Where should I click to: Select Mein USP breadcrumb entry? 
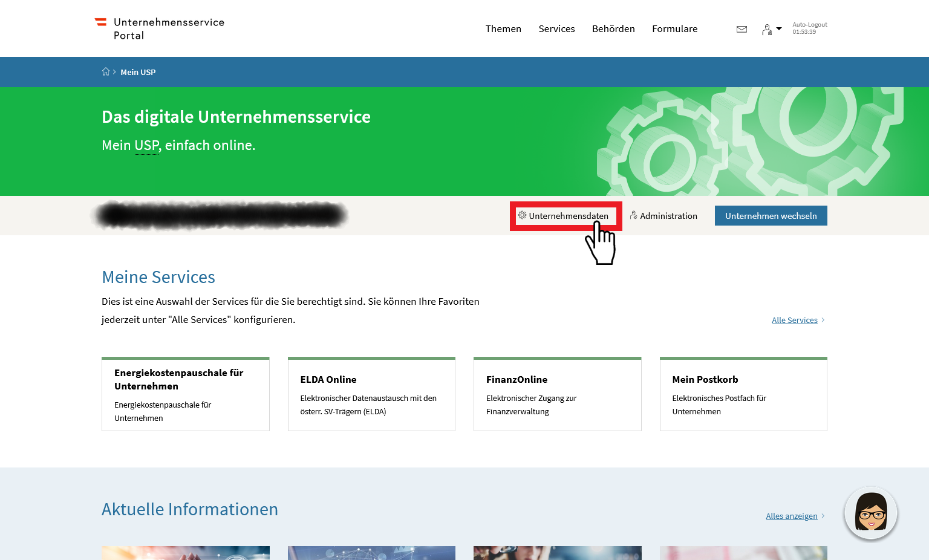coord(138,72)
